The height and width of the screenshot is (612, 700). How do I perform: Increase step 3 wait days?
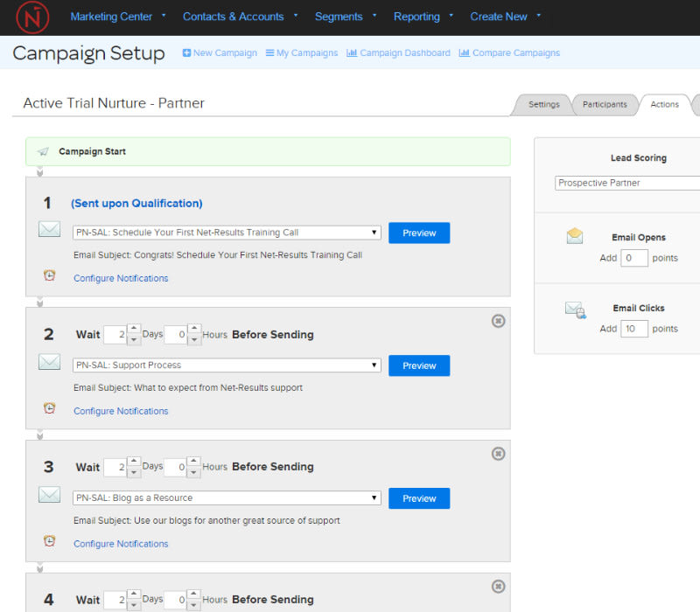[134, 462]
